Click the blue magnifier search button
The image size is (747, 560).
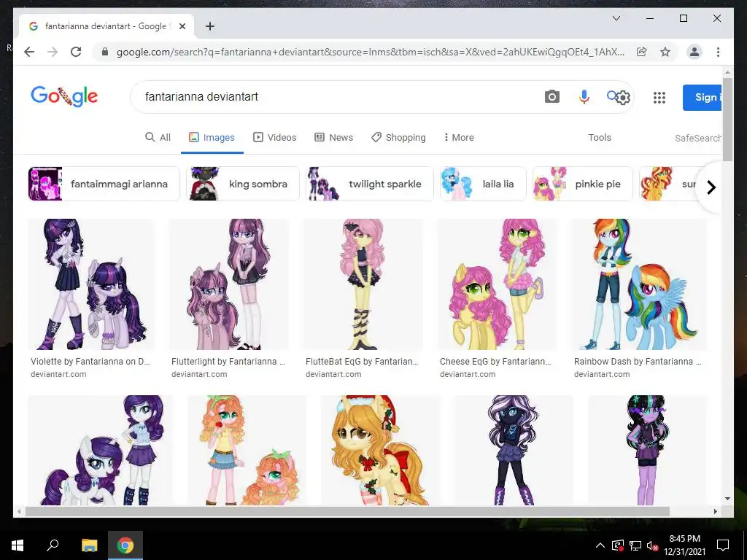pyautogui.click(x=612, y=96)
